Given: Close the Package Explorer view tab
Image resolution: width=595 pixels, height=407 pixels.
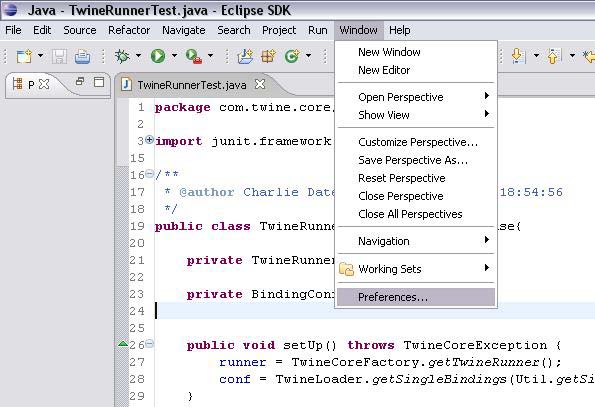Looking at the screenshot, I should click(44, 84).
